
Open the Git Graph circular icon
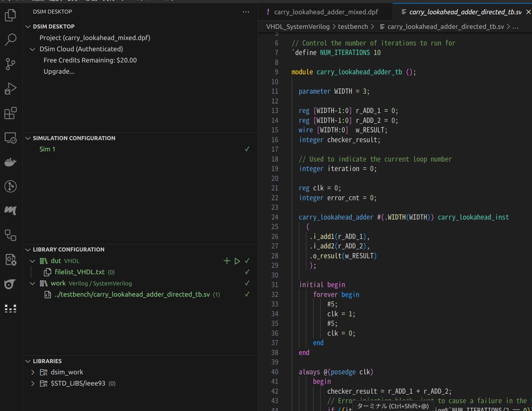click(x=11, y=186)
